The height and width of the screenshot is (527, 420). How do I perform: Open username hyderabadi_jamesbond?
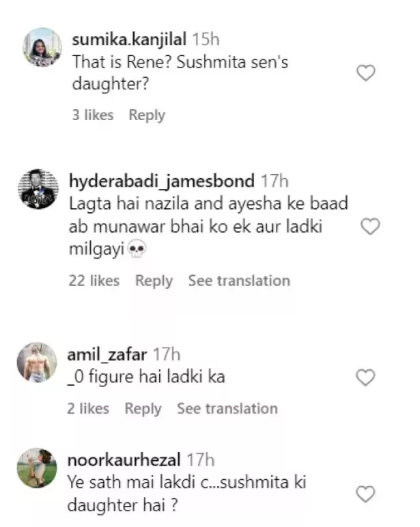tap(161, 181)
